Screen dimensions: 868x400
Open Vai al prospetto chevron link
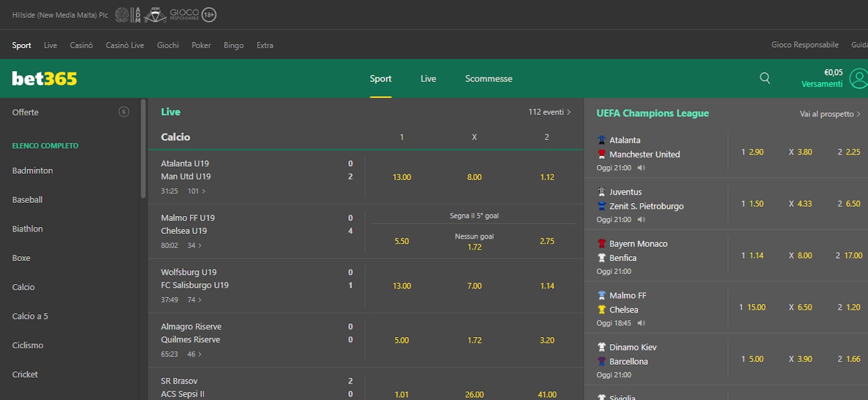coord(830,114)
